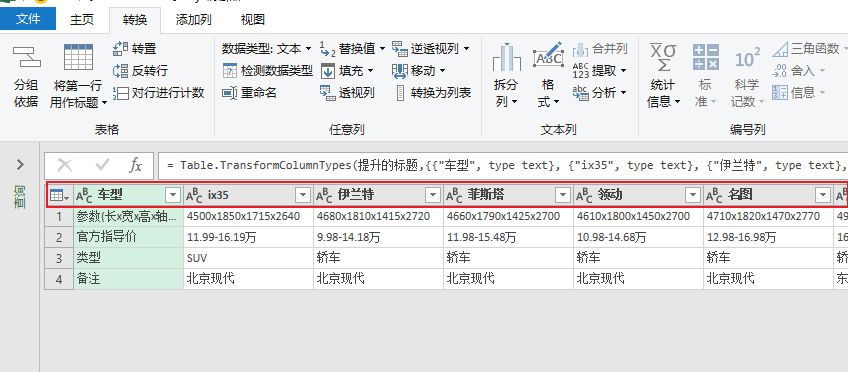Click the 填充 fill icon
The width and height of the screenshot is (848, 372).
328,70
